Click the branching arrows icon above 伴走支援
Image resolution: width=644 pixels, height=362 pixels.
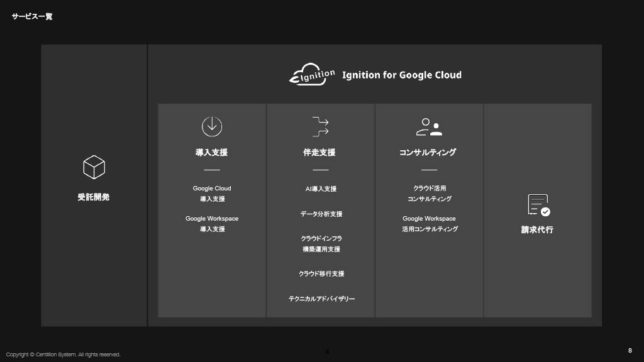click(x=321, y=126)
